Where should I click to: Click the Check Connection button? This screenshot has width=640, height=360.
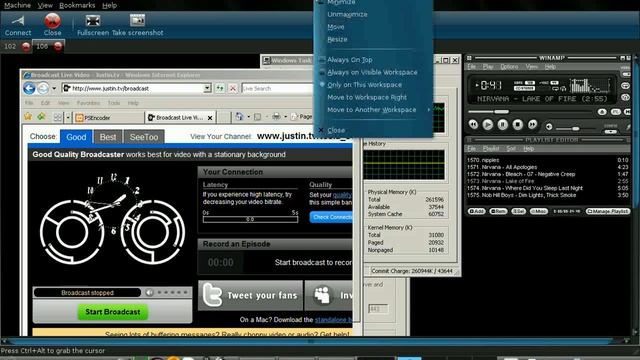(331, 217)
